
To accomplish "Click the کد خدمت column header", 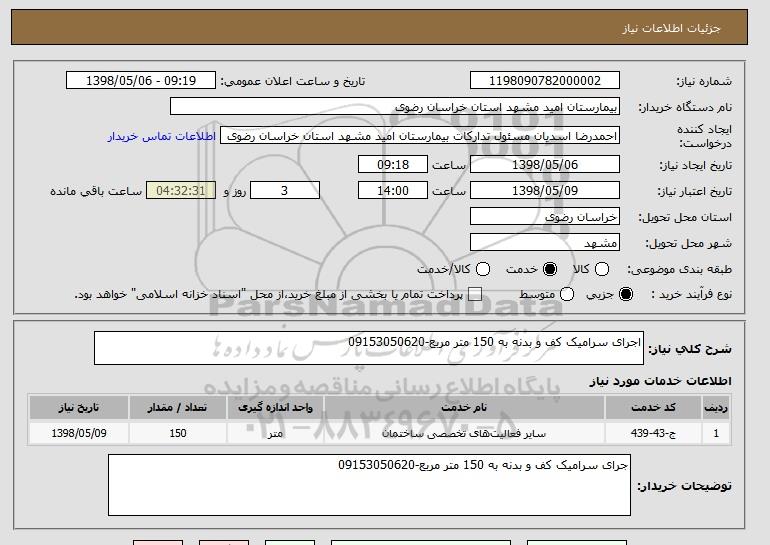I will click(653, 408).
